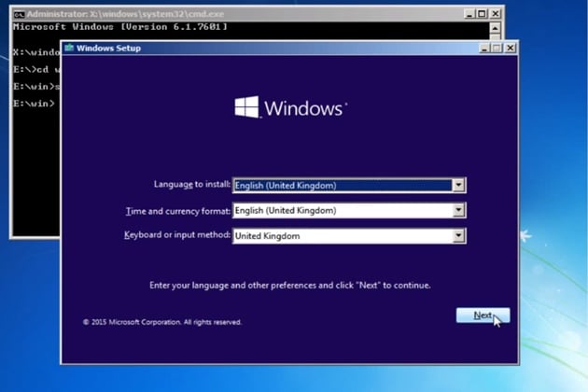Minimize the Administrator cmd.exe window

pos(469,14)
